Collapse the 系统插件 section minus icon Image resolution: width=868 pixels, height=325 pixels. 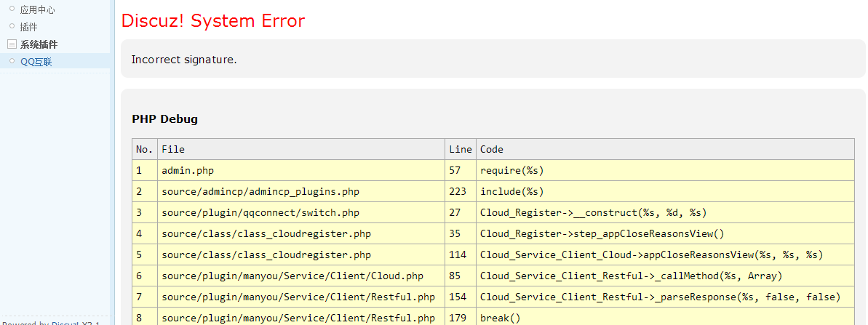12,44
